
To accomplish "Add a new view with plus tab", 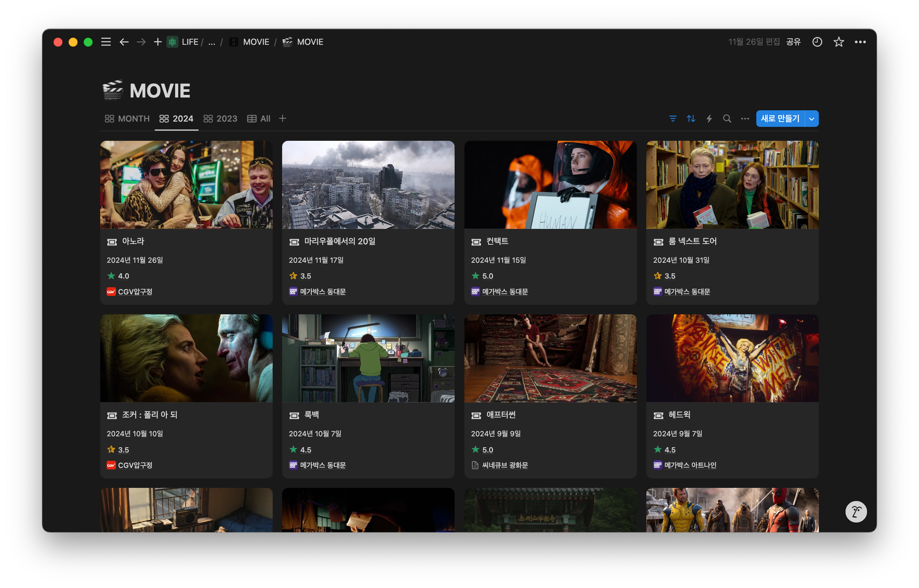I will (x=282, y=119).
